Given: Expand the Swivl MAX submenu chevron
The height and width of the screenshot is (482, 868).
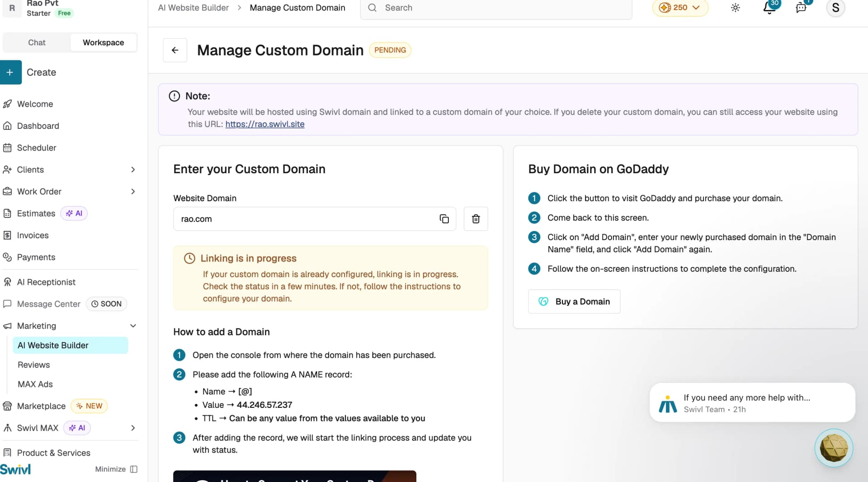Looking at the screenshot, I should pyautogui.click(x=133, y=428).
